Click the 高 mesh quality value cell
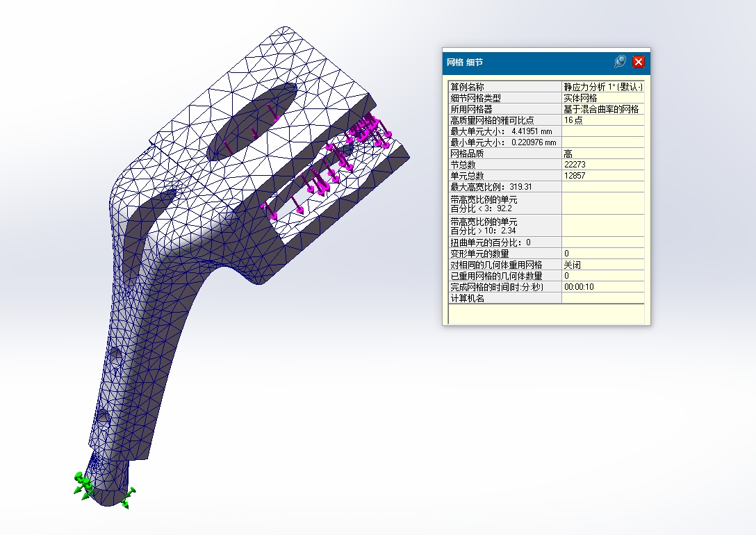 tap(603, 154)
